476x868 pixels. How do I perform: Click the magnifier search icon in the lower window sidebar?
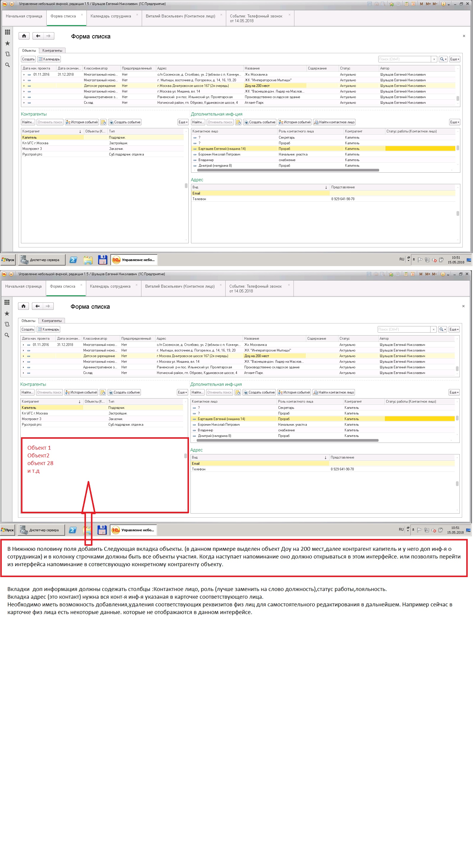7,335
